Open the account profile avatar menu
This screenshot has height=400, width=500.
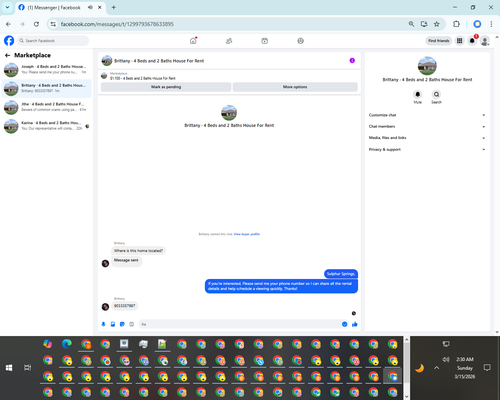[x=485, y=41]
